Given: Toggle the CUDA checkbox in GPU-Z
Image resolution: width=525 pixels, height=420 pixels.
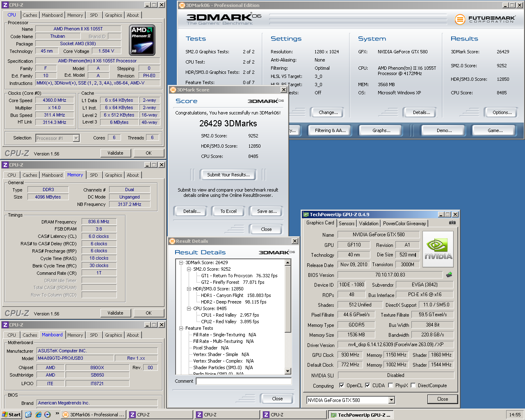Looking at the screenshot, I should click(x=367, y=386).
